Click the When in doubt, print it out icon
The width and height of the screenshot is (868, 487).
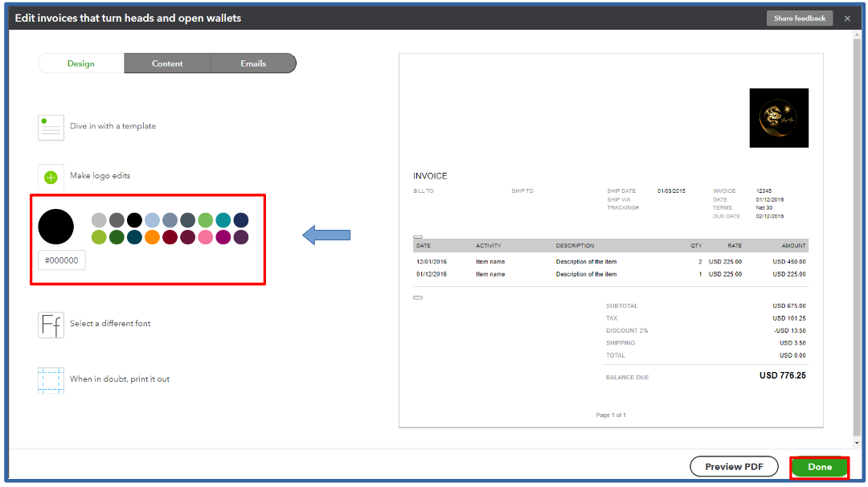[51, 380]
